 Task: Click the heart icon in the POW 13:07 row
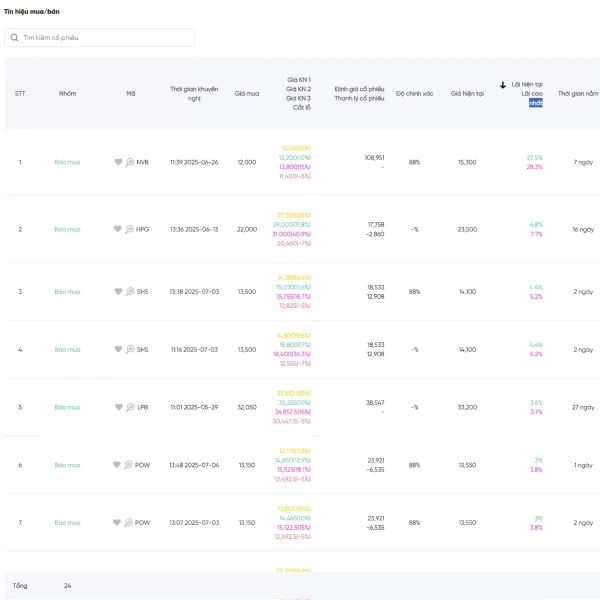tap(117, 522)
